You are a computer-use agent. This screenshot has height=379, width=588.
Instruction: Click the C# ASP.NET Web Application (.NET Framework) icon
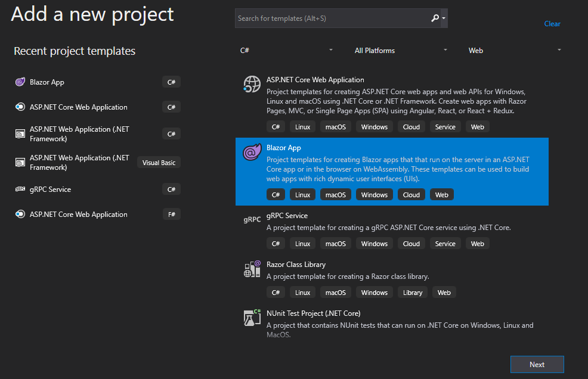click(x=20, y=134)
